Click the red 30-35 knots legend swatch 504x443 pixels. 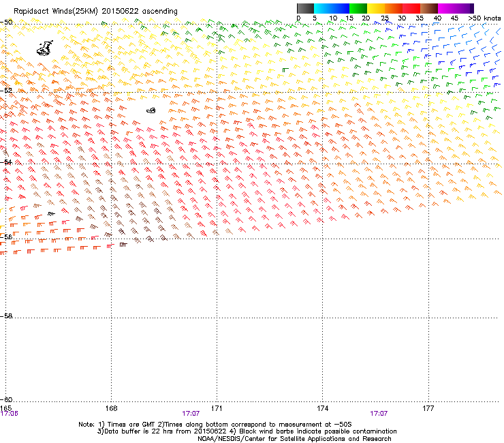(x=411, y=8)
